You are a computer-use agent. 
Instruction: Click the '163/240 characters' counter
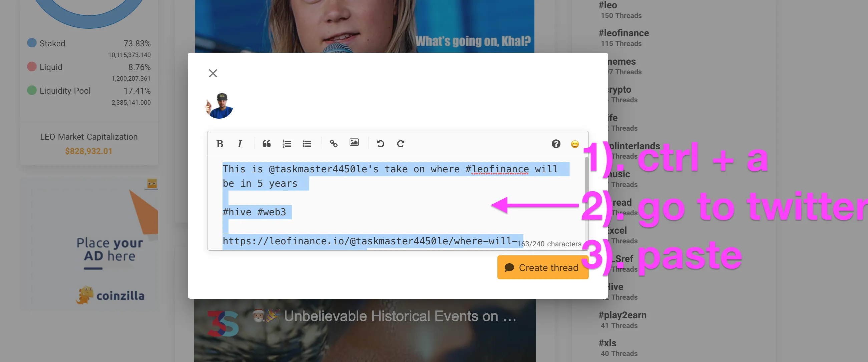[549, 244]
